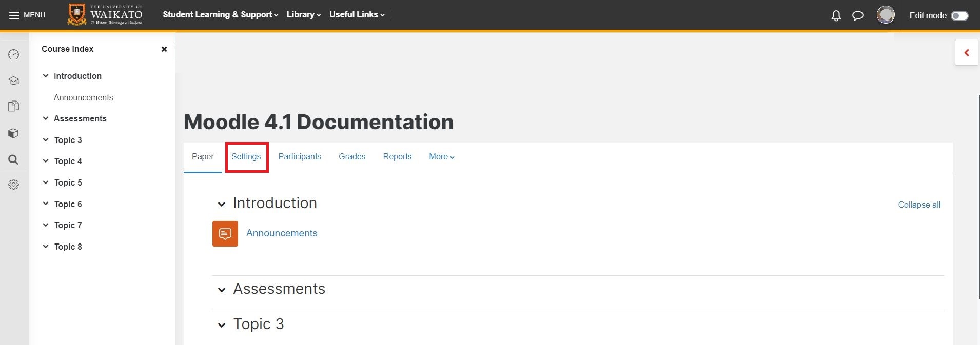Click the Introduction section heading
Screen dimensions: 980x345
275,203
